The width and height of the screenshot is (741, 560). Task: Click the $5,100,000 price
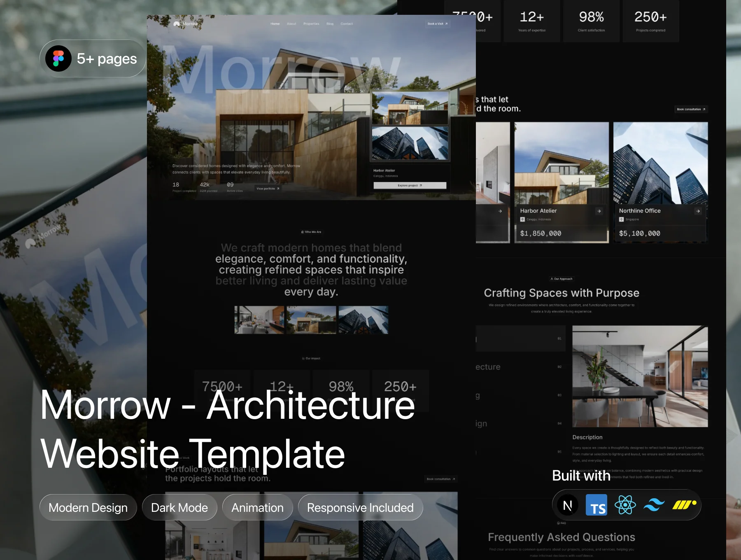[x=640, y=233]
